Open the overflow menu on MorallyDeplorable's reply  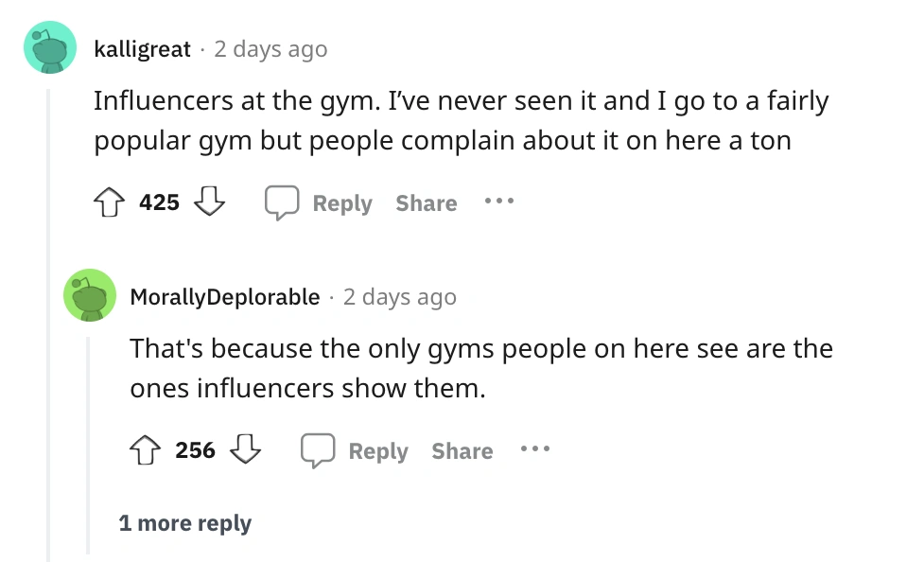tap(535, 450)
